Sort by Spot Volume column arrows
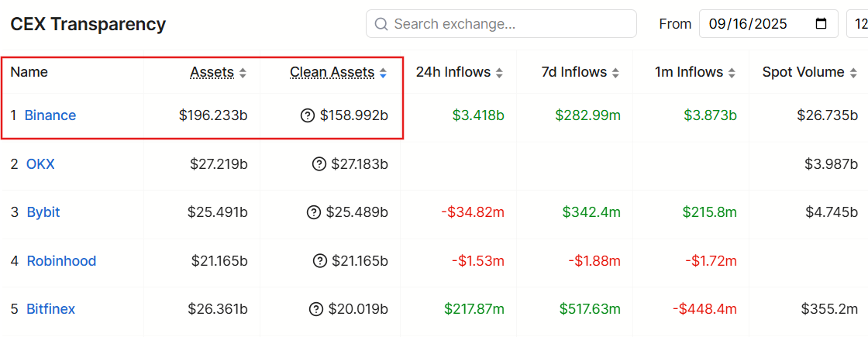This screenshot has width=868, height=337. point(852,73)
